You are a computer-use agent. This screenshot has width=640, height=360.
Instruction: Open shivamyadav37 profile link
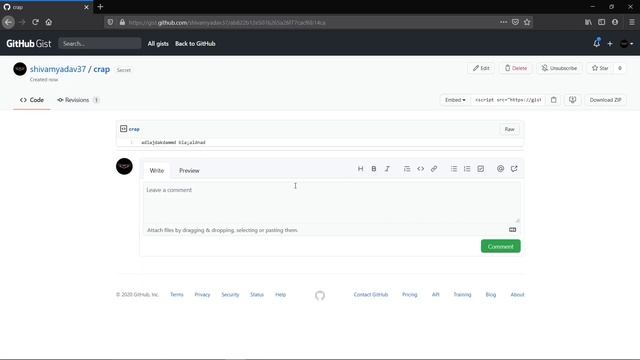tap(58, 69)
